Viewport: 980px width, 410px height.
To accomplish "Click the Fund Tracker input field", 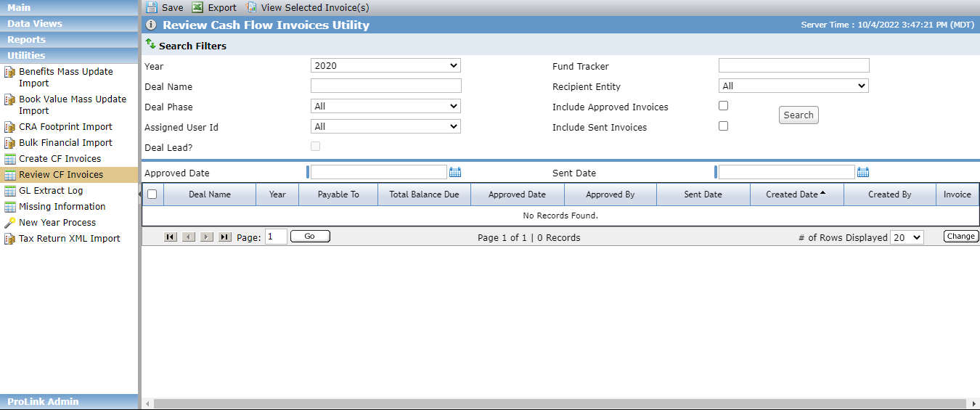I will [793, 65].
